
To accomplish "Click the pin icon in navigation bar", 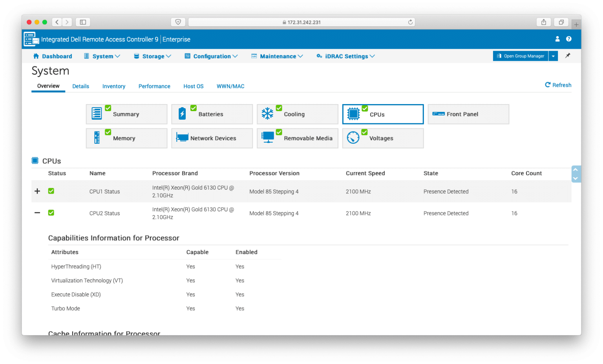I will click(568, 56).
